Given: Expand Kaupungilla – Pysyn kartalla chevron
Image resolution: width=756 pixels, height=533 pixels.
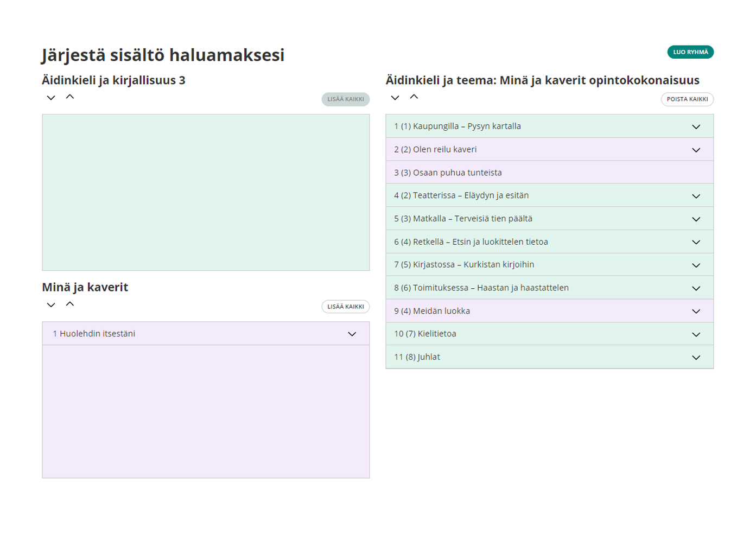Looking at the screenshot, I should [x=696, y=126].
